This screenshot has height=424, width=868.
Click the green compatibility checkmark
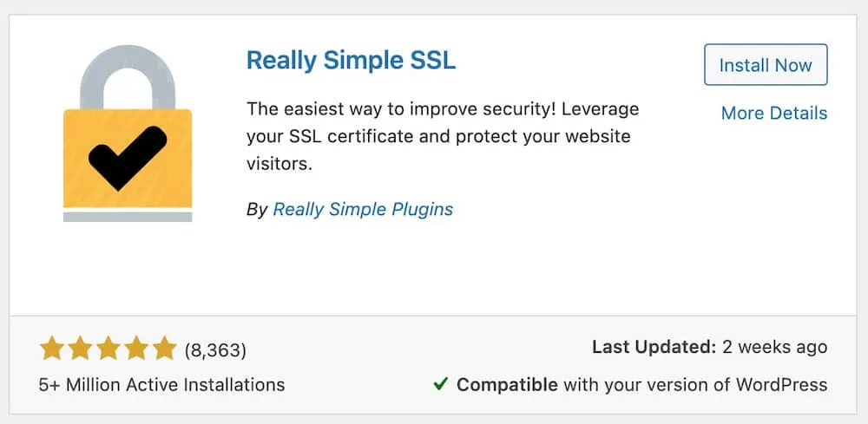(x=441, y=383)
